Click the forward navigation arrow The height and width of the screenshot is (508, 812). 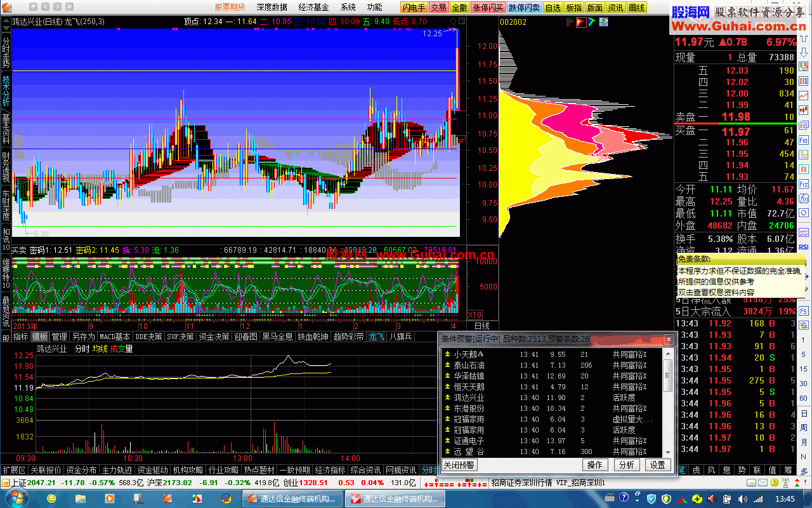(x=57, y=7)
